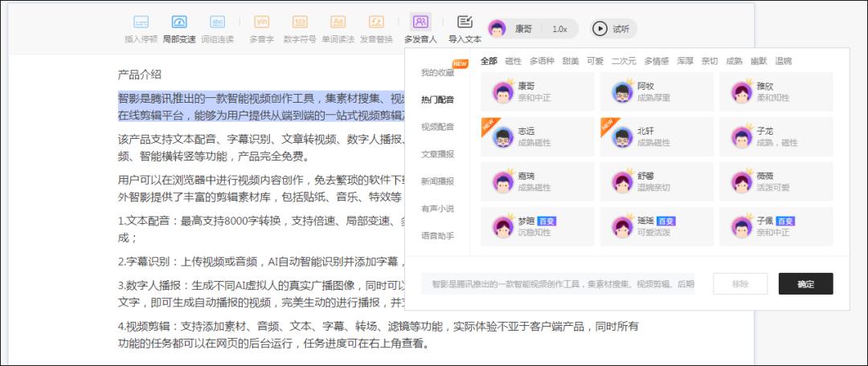Click the 产品介绍 heading text
This screenshot has width=868, height=366.
click(x=140, y=75)
